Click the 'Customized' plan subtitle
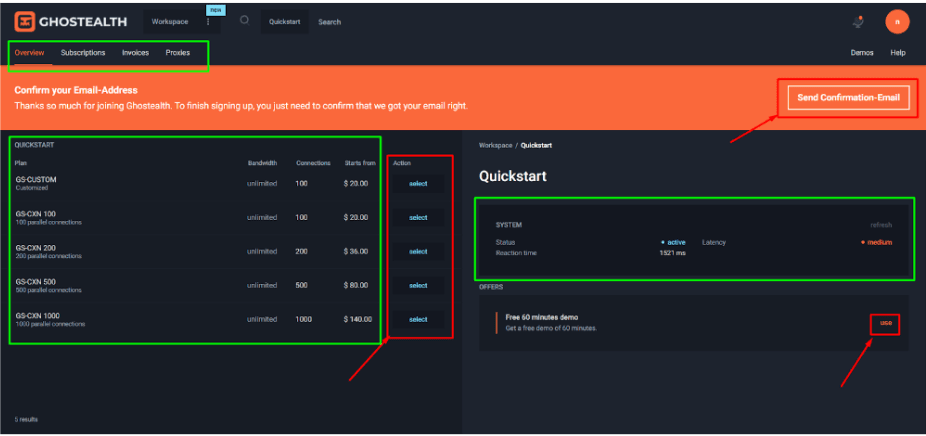 click(31, 188)
